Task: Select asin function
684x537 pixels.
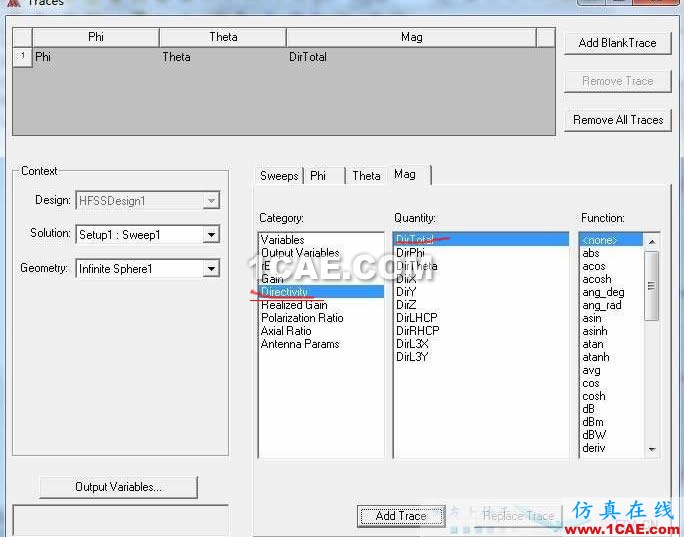Action: click(x=611, y=318)
